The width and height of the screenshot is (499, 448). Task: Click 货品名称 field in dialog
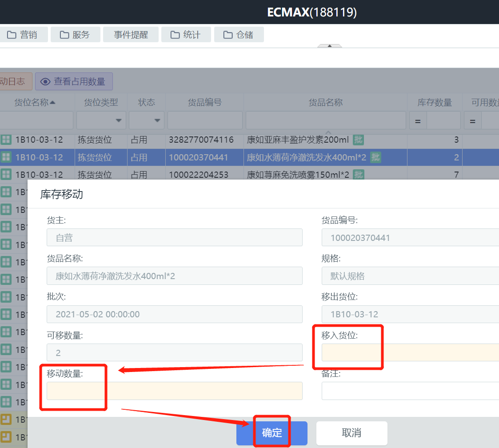(x=174, y=276)
